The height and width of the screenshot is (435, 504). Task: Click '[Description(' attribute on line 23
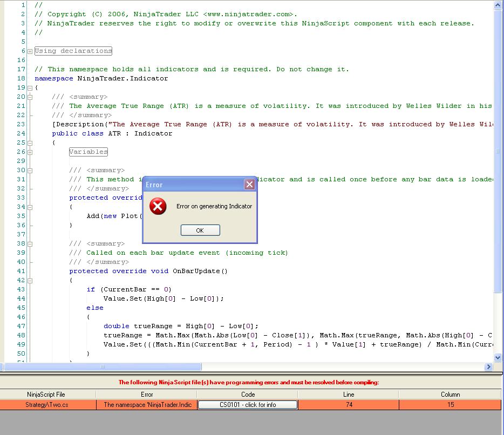(x=80, y=125)
